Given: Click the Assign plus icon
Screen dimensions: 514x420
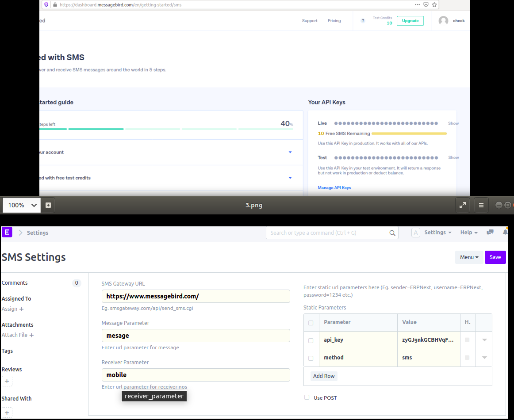Looking at the screenshot, I should tap(21, 309).
